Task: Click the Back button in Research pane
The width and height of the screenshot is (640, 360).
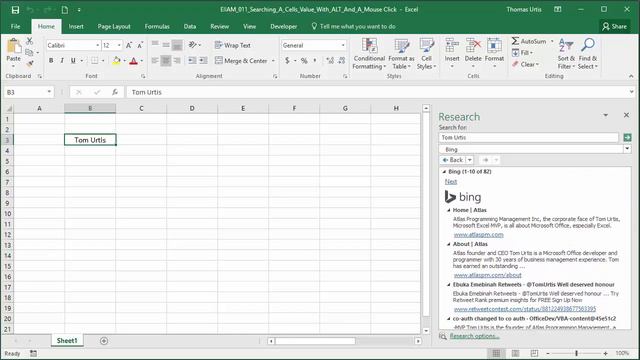Action: click(453, 160)
